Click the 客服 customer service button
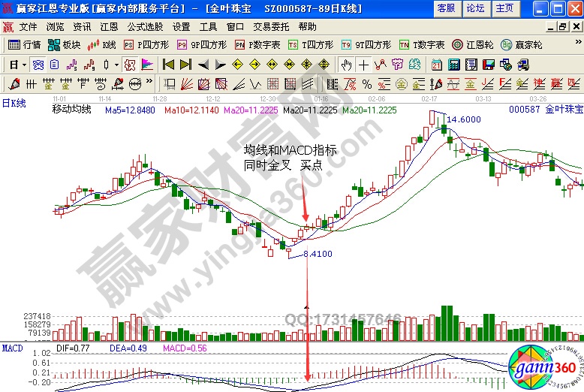584x392 pixels. [446, 8]
